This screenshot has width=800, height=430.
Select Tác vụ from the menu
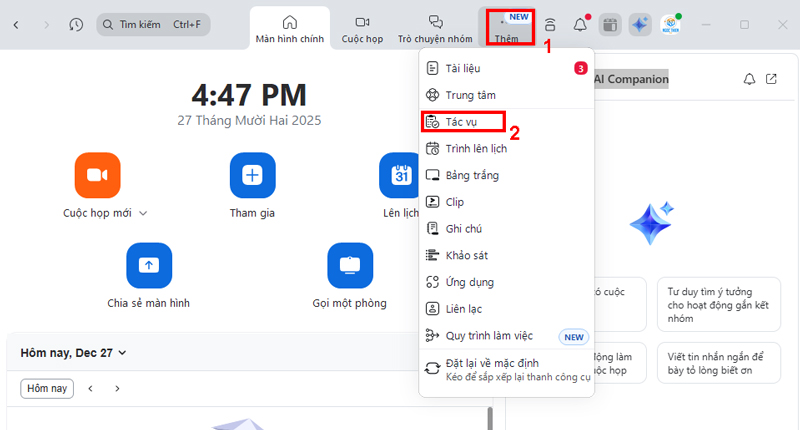[x=461, y=122]
